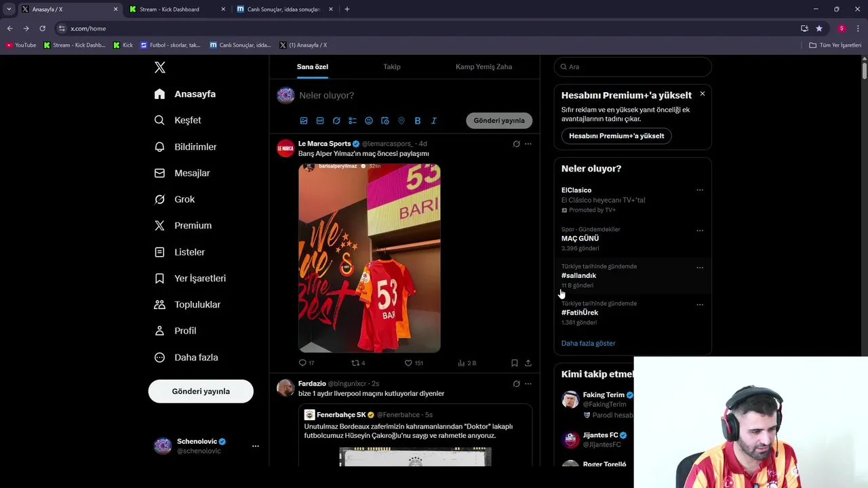
Task: Open Grok image tool in composer
Action: tap(336, 121)
